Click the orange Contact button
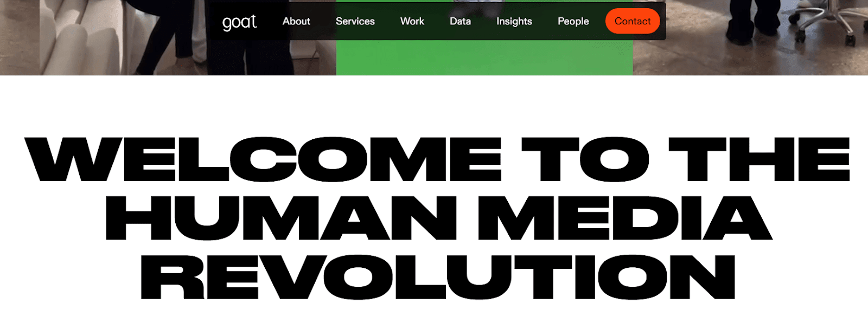This screenshot has width=868, height=322. pyautogui.click(x=633, y=21)
